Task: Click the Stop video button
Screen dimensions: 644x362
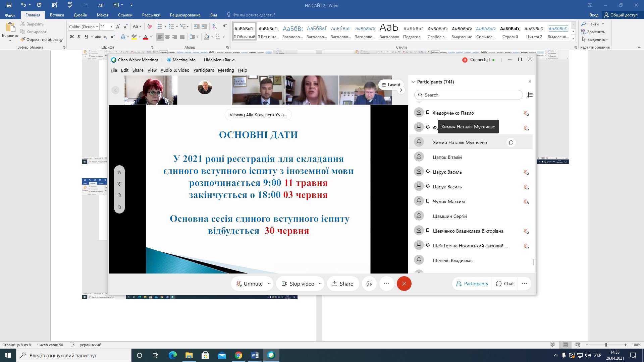Action: [298, 284]
